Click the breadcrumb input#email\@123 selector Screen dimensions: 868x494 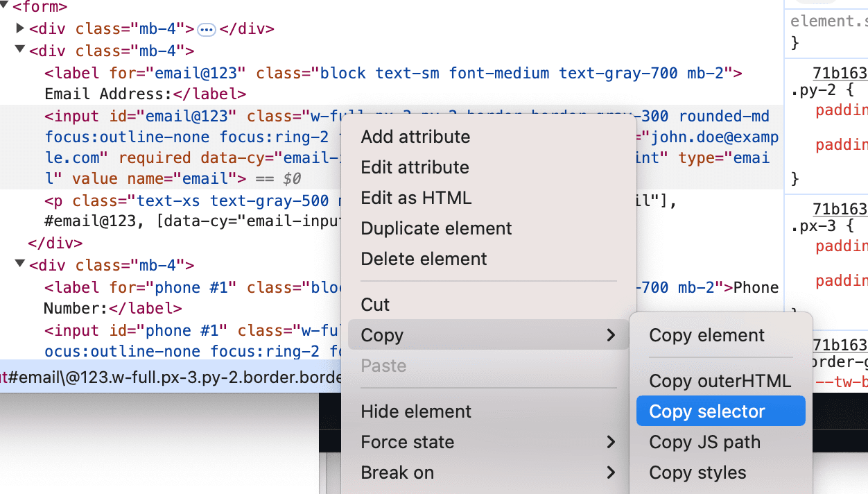(x=171, y=377)
